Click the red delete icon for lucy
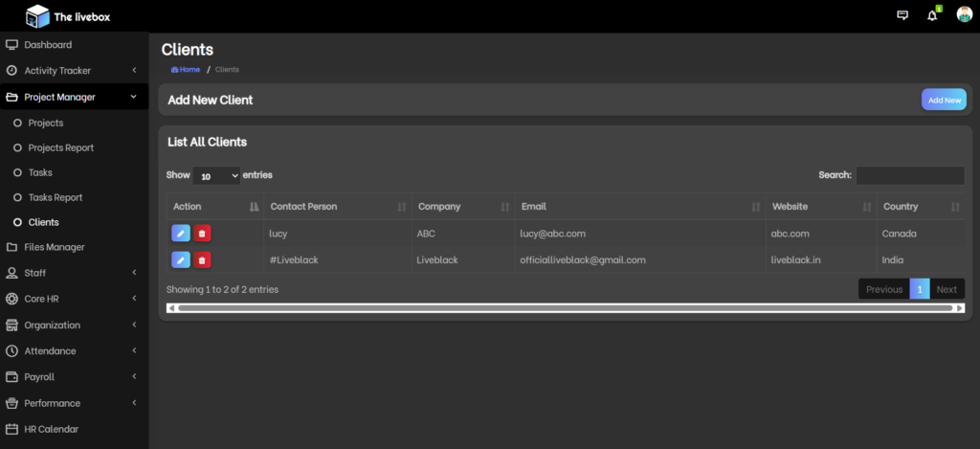Viewport: 980px width, 449px height. click(202, 233)
